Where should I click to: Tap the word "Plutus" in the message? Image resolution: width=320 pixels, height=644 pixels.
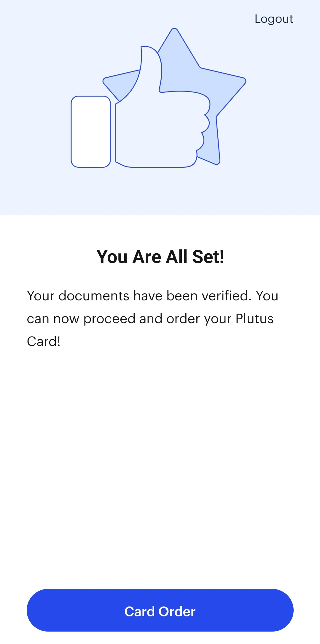click(x=254, y=319)
